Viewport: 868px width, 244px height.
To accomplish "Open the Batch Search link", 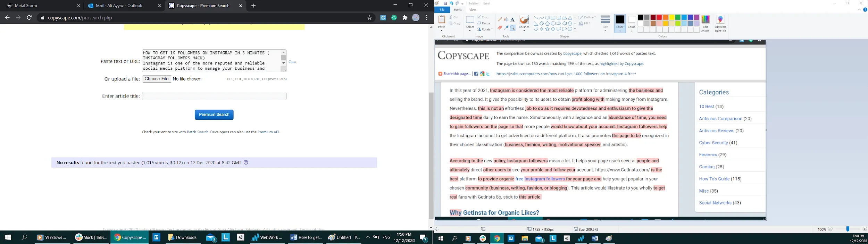I will (x=198, y=132).
